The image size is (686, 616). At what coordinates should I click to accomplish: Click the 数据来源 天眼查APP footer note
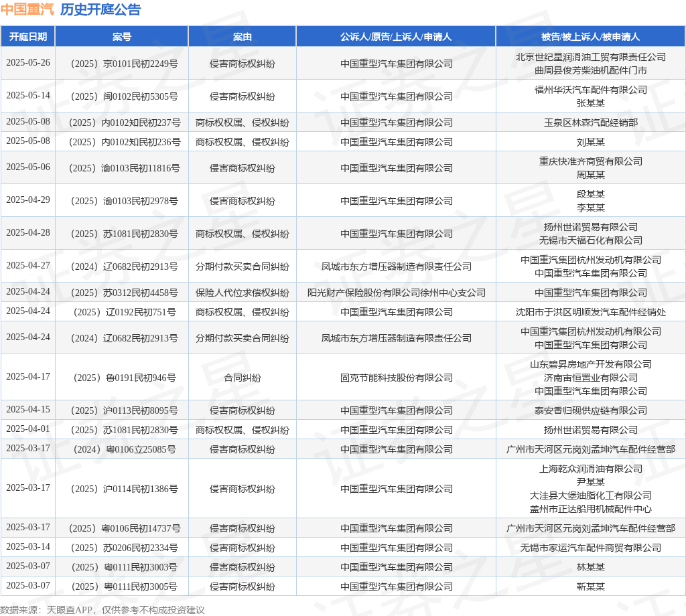(102, 610)
